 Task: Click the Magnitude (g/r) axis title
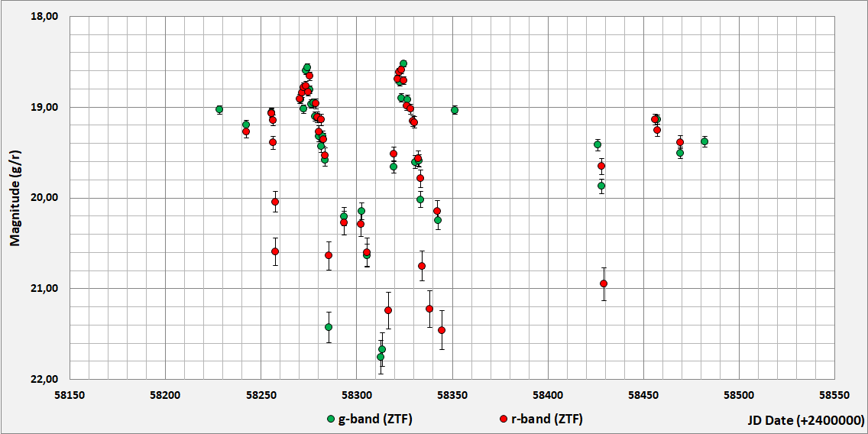[15, 198]
